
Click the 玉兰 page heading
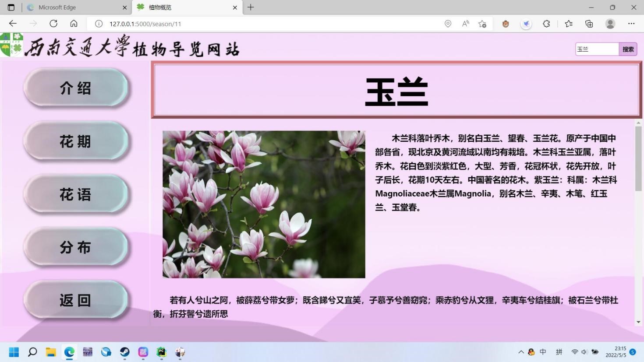(x=396, y=91)
